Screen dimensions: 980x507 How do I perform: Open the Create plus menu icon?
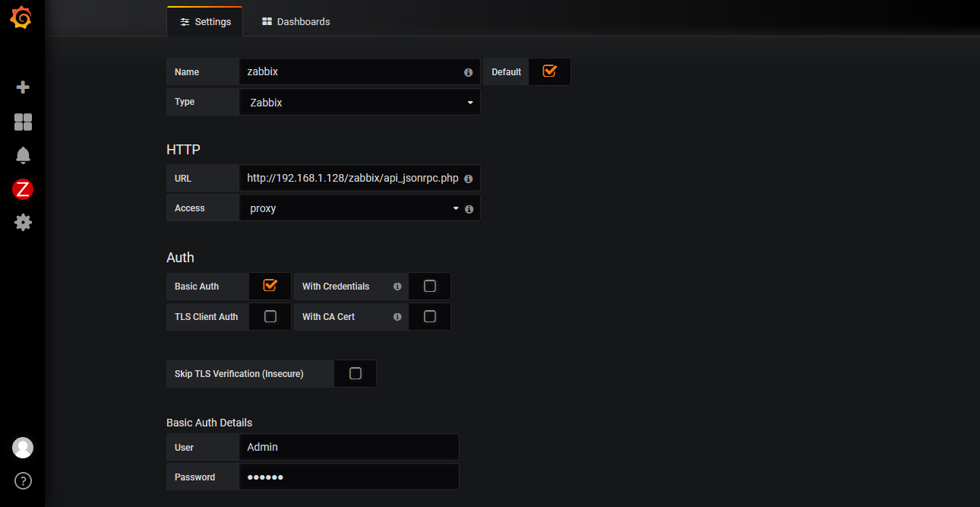(23, 87)
